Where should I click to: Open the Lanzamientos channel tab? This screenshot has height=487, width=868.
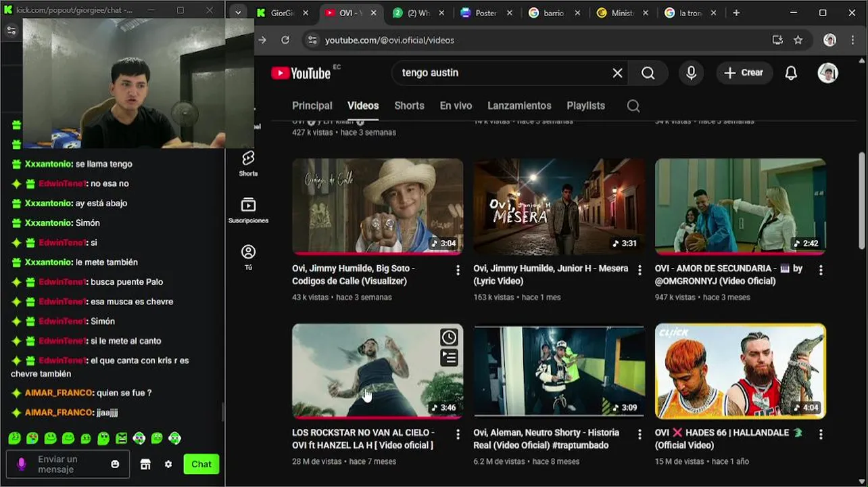point(519,106)
